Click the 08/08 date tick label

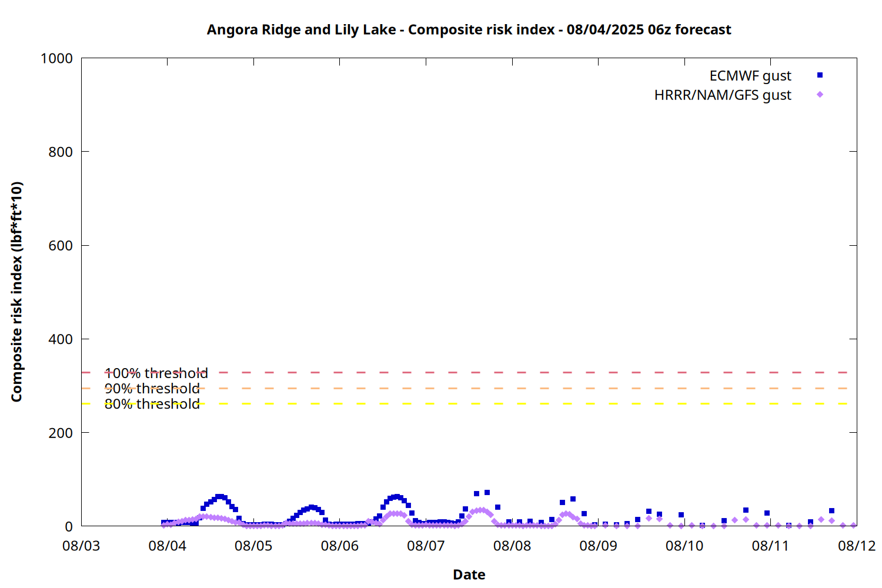point(512,546)
